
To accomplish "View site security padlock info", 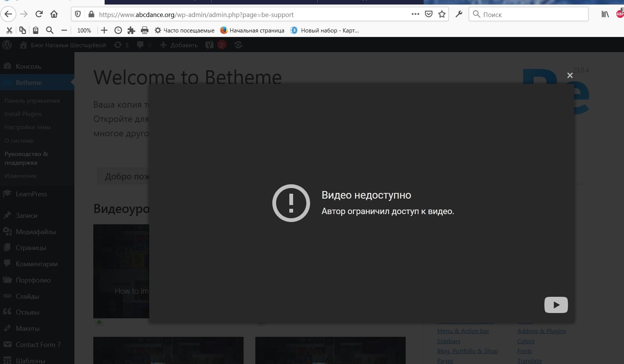I will (x=91, y=14).
